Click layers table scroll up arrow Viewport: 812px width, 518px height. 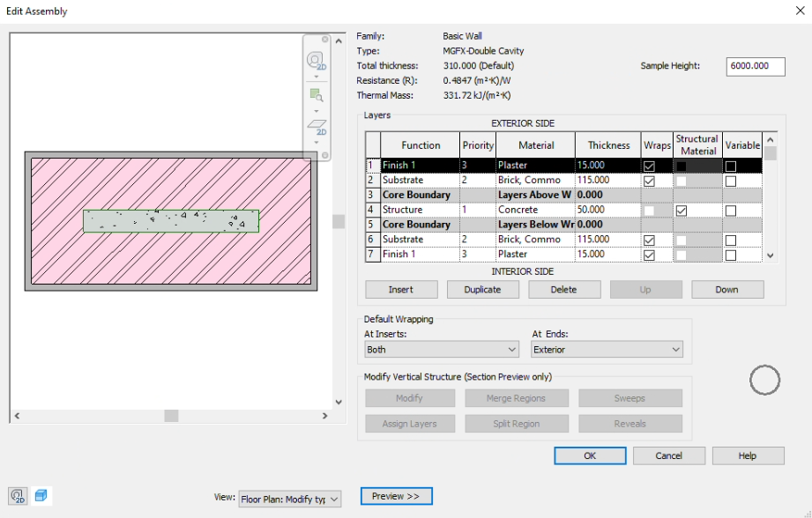pos(770,140)
